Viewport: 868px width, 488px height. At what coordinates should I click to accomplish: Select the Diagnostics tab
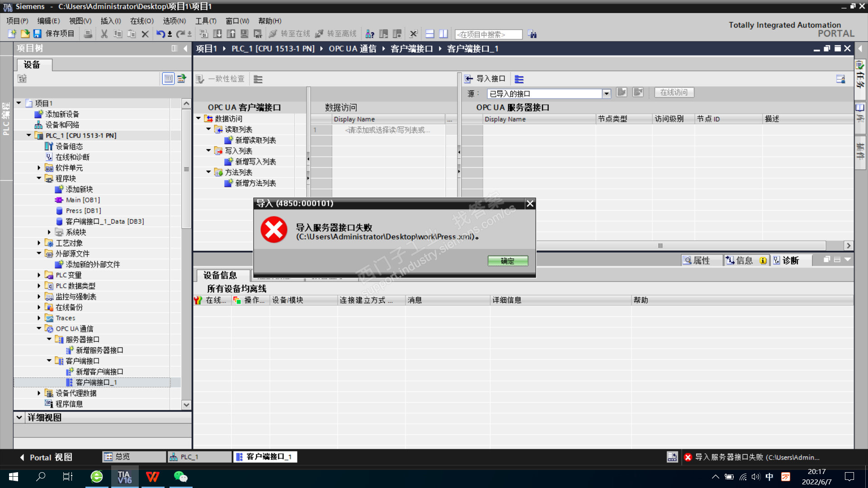click(x=786, y=260)
